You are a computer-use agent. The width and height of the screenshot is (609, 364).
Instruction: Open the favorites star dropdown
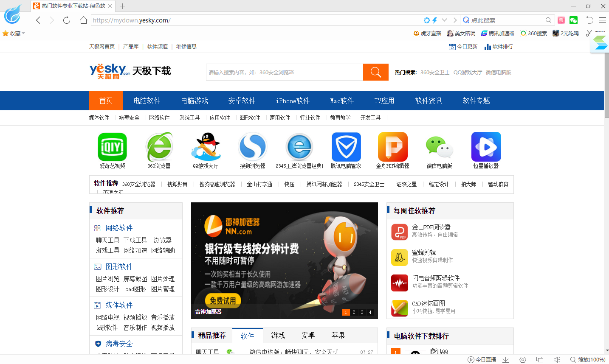(x=14, y=33)
